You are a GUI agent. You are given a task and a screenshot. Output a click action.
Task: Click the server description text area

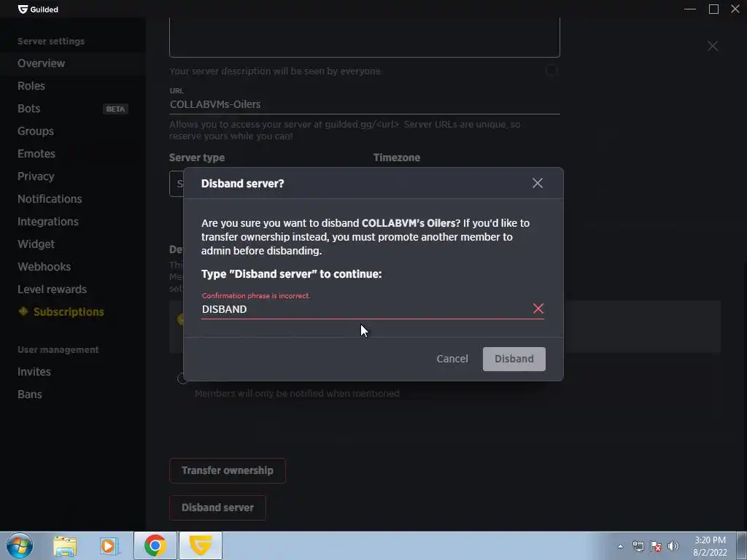pos(365,37)
